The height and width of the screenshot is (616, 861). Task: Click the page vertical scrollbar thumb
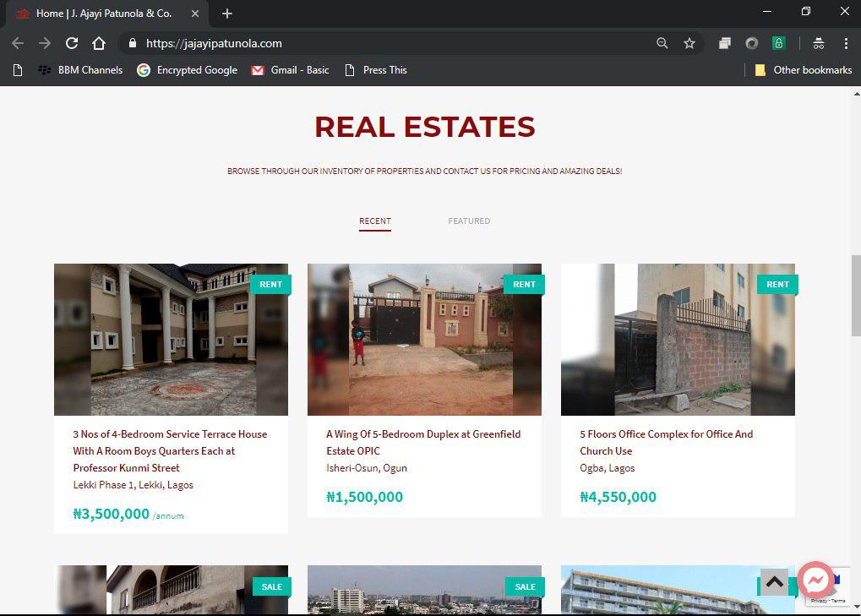point(855,295)
